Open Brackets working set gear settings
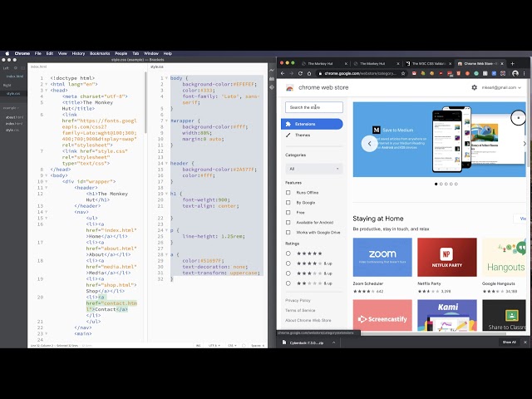This screenshot has width=532, height=399. (x=16, y=68)
